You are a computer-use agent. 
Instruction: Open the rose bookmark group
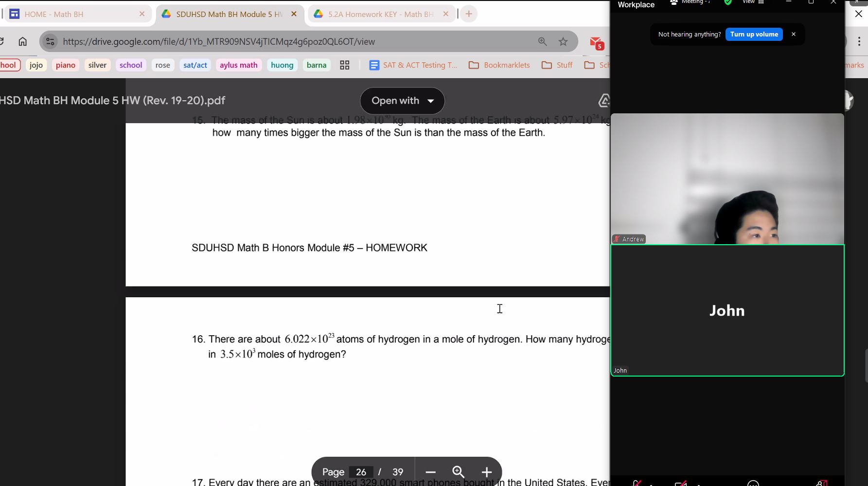coord(163,65)
